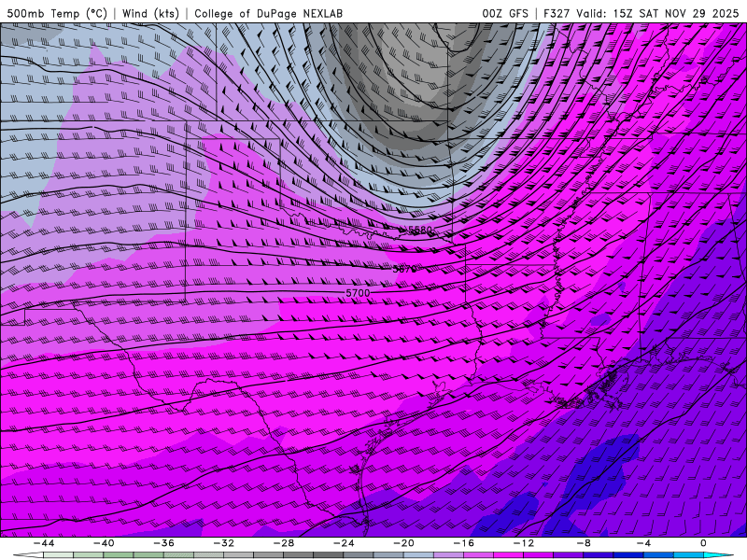This screenshot has height=560, width=747.
Task: Click the -36 colorbar tick label
Action: point(164,543)
